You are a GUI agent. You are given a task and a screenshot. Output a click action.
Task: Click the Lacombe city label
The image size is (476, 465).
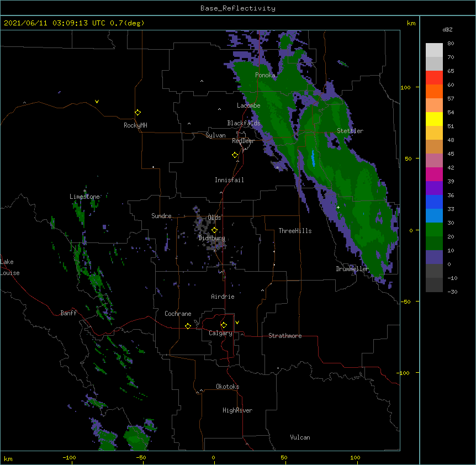[x=248, y=105]
